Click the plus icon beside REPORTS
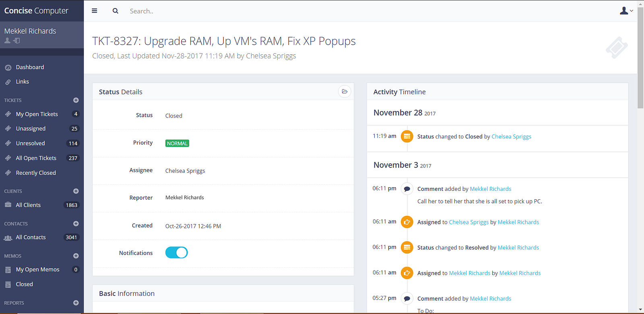The image size is (644, 314). tap(76, 303)
